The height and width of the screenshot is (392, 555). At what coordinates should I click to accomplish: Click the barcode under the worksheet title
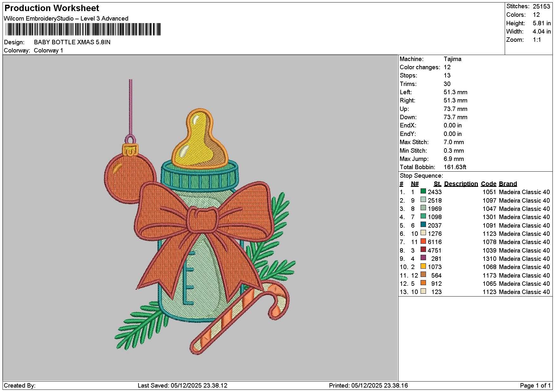(x=83, y=29)
